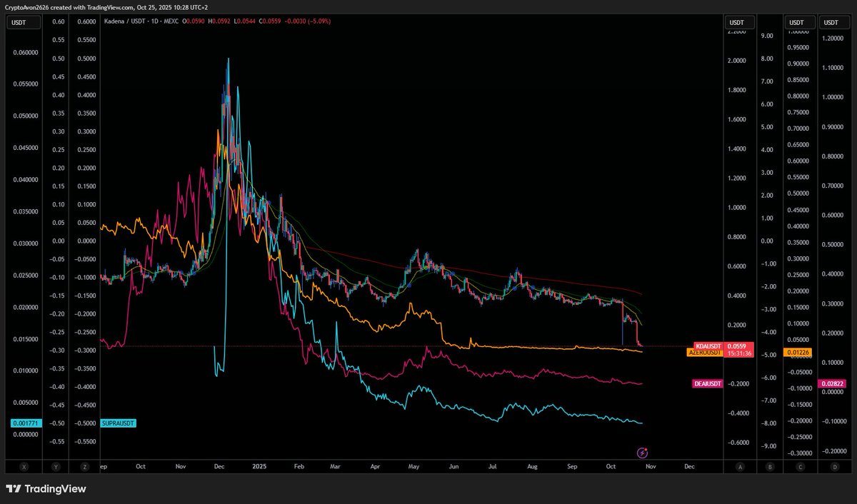Click the May label on time axis
857x504 pixels.
(x=415, y=467)
